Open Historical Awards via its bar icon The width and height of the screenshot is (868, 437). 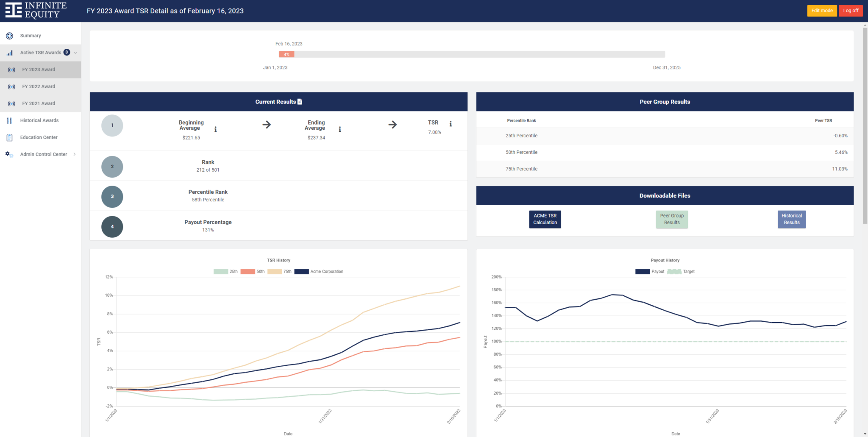pyautogui.click(x=9, y=120)
